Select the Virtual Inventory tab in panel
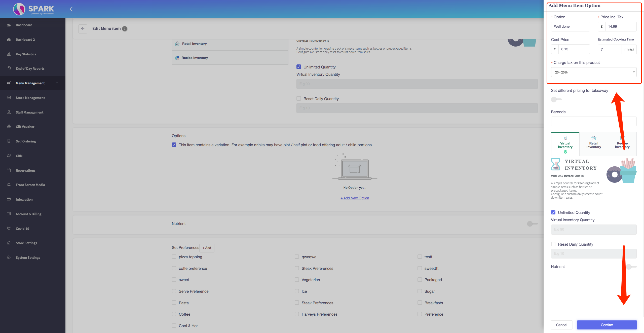644x333 pixels. [565, 144]
